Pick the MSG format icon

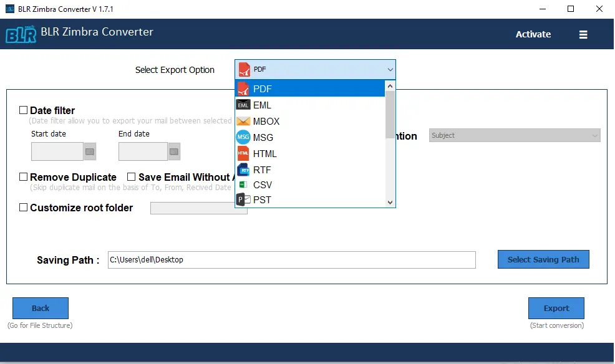pos(243,137)
